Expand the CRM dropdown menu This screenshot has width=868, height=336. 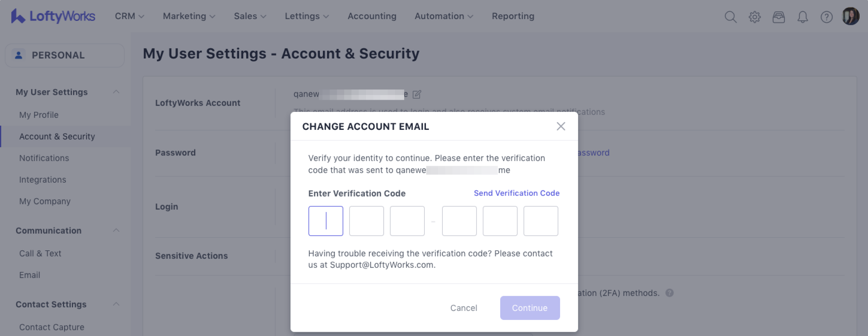pyautogui.click(x=129, y=16)
